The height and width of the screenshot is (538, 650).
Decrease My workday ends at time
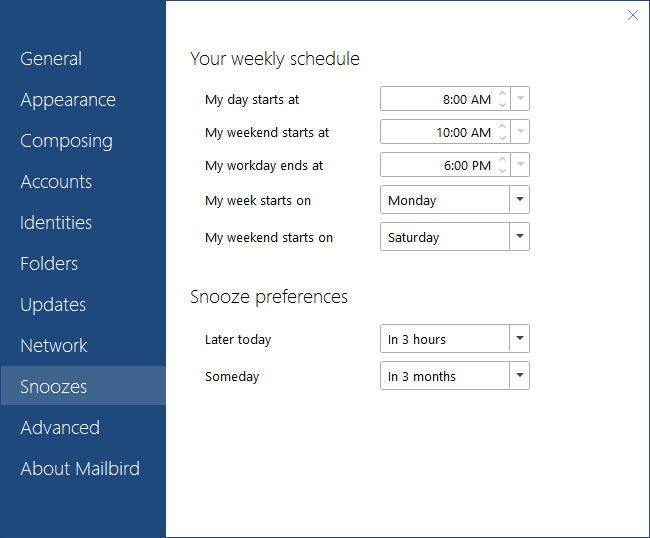(502, 170)
